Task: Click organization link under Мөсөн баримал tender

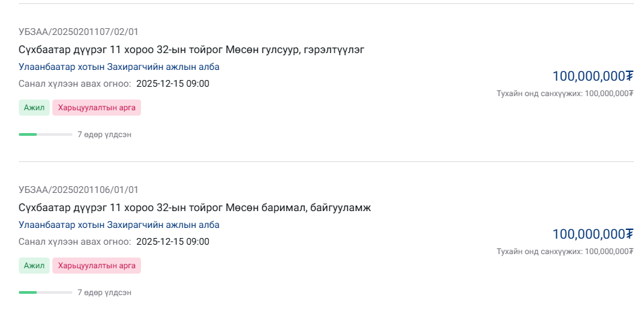Action: [119, 225]
